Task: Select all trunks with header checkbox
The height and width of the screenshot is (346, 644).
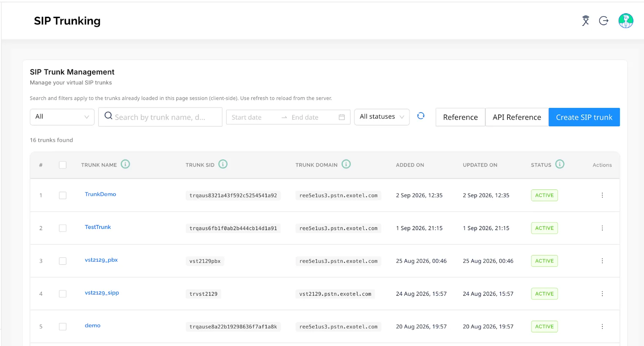Action: pyautogui.click(x=63, y=165)
